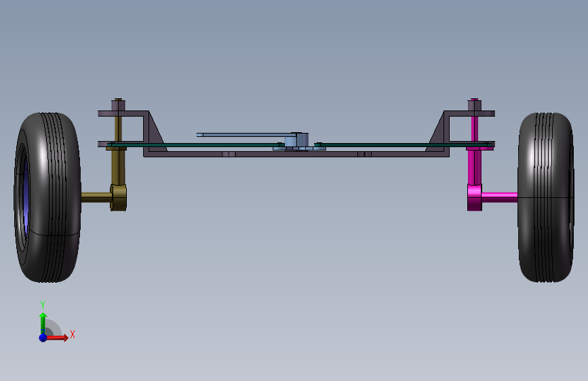The width and height of the screenshot is (588, 381).
Task: Pick the top bushing on the magenta kingpin
Action: 474,105
